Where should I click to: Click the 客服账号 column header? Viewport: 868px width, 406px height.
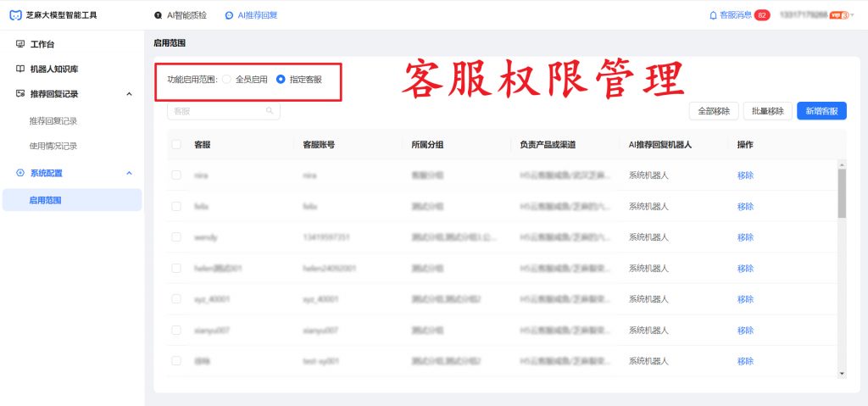click(319, 145)
